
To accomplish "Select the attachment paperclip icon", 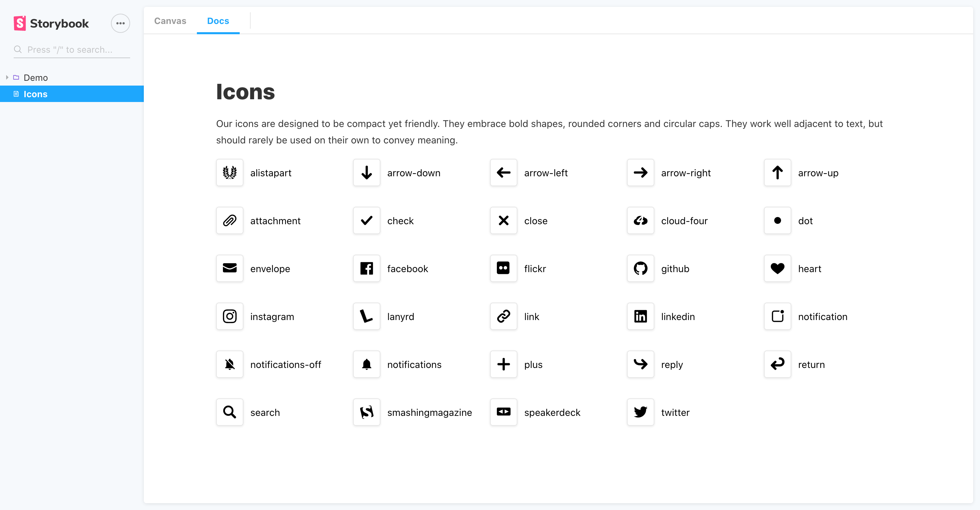I will (x=229, y=220).
